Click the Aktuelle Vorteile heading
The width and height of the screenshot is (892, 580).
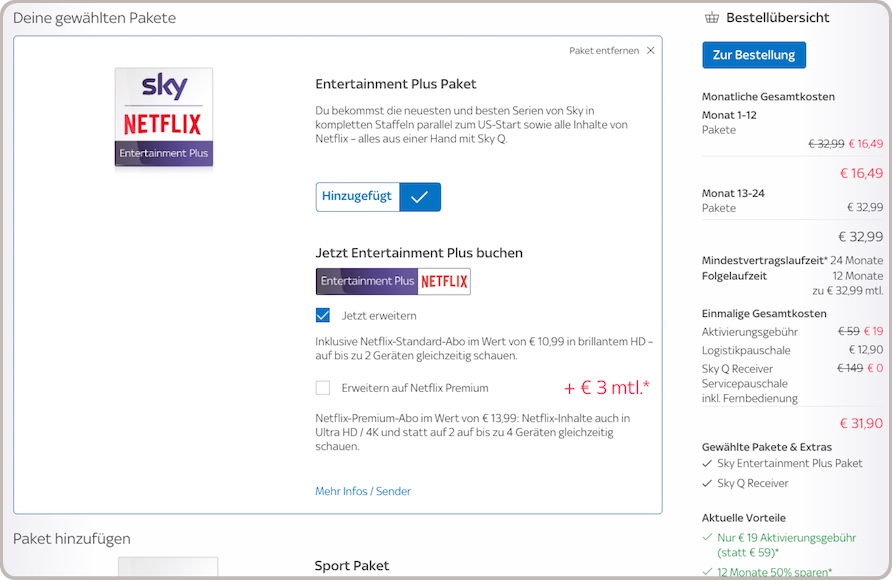(x=744, y=518)
